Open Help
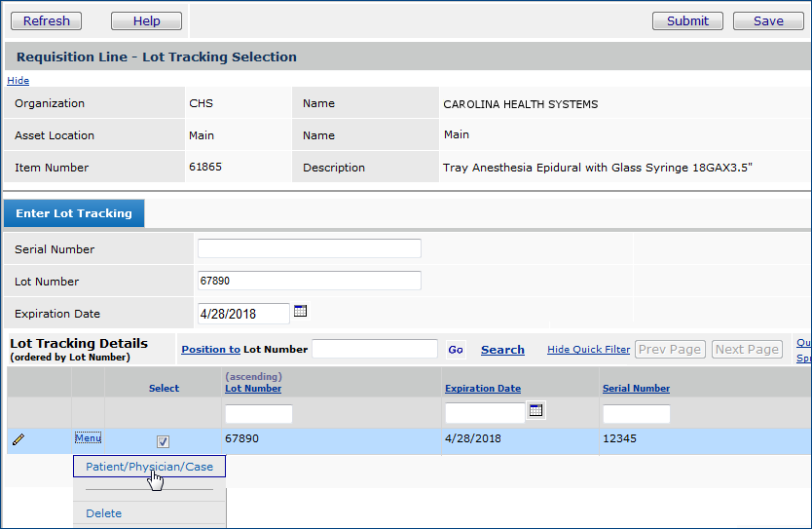Image resolution: width=812 pixels, height=529 pixels. [x=146, y=21]
